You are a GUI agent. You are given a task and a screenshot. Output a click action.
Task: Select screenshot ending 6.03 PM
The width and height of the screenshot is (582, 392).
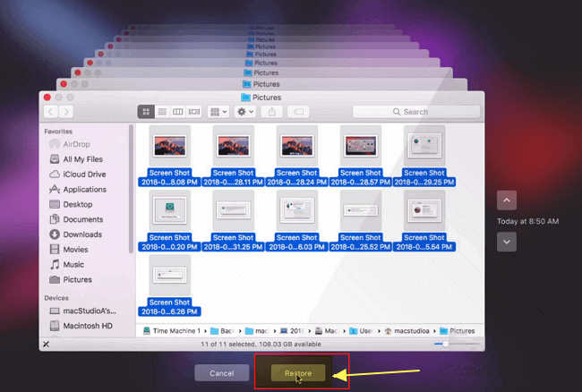click(x=297, y=221)
